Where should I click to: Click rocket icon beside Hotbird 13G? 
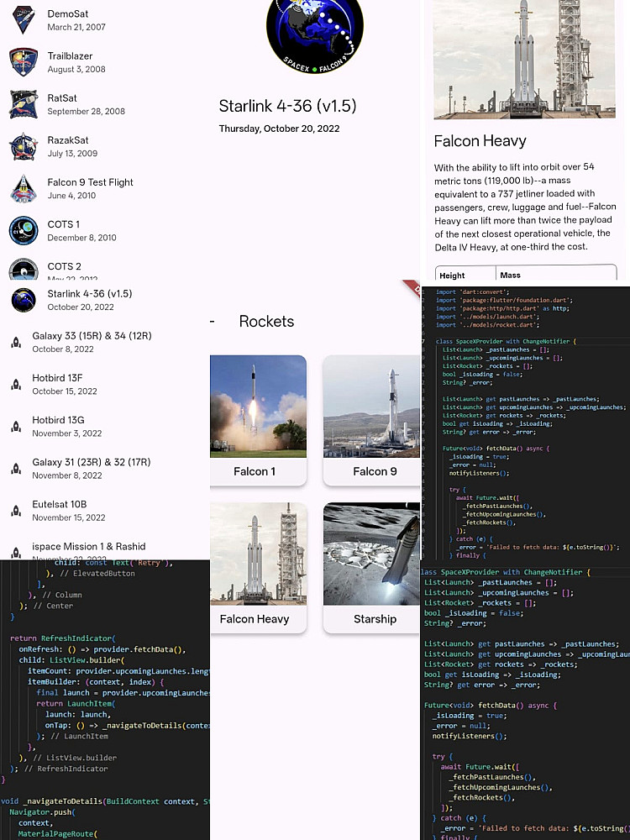click(x=16, y=427)
